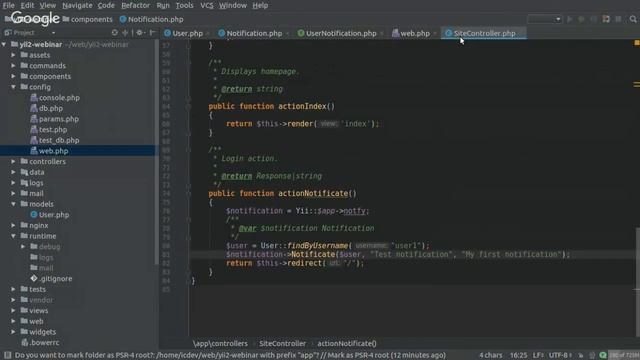The image size is (640, 360).
Task: Click the green indicator icon in status bar
Action: pos(603,355)
